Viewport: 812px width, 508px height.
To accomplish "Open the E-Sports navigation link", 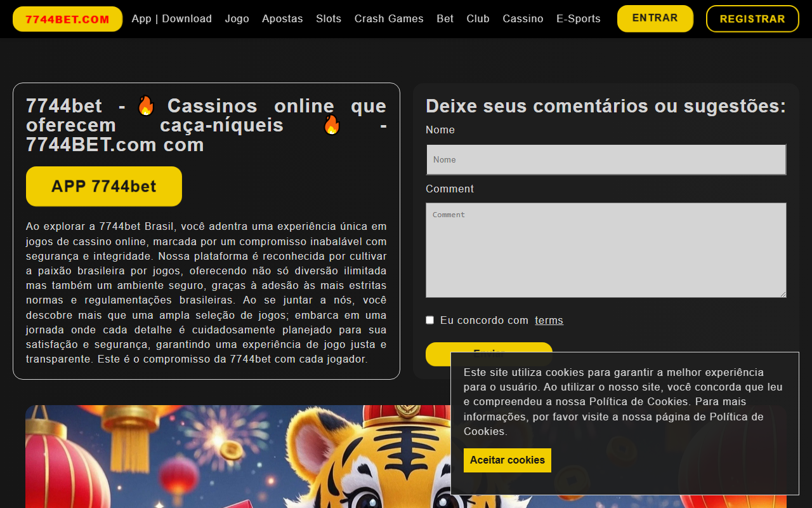I will point(579,19).
